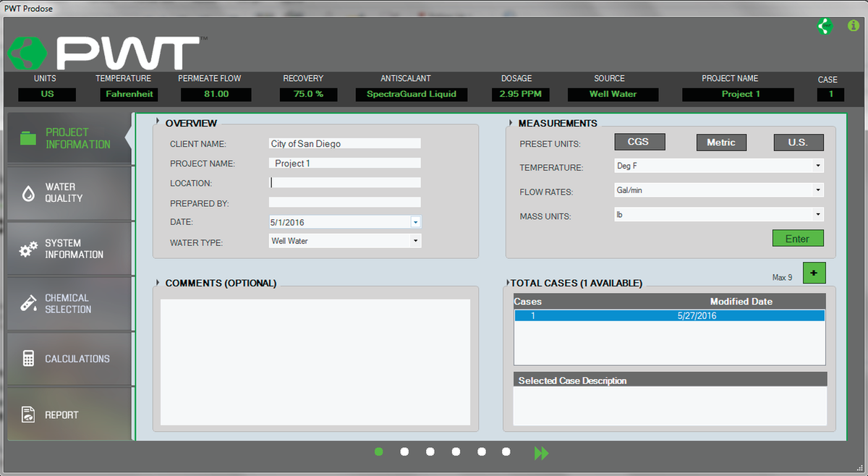Open the Water Type dropdown
Screen dimensions: 868x476
416,241
